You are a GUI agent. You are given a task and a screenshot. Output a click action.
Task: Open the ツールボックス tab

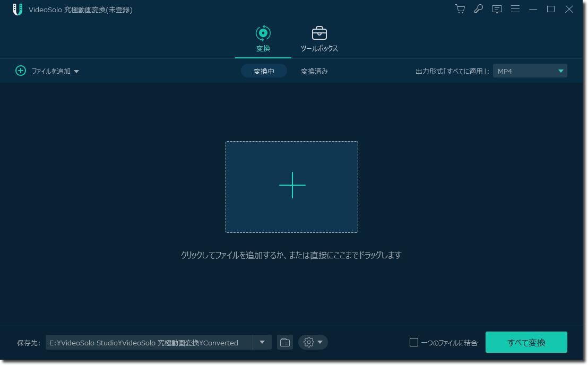319,39
